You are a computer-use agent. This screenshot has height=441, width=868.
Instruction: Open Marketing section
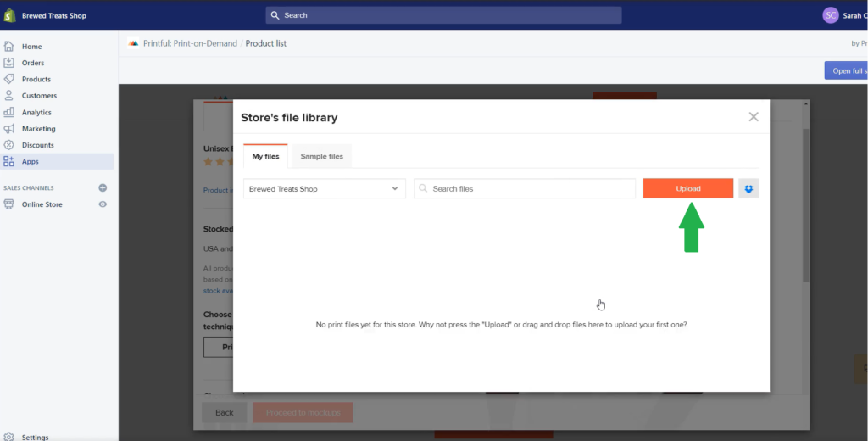click(39, 129)
